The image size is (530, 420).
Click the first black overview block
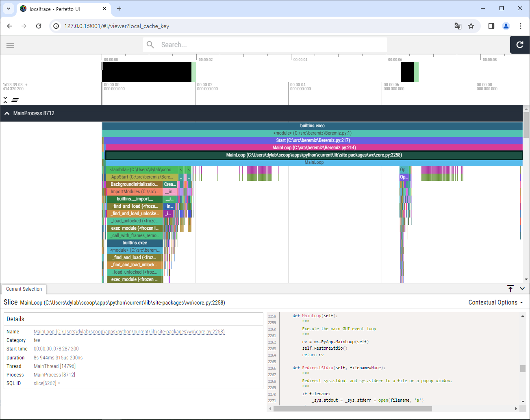point(146,72)
